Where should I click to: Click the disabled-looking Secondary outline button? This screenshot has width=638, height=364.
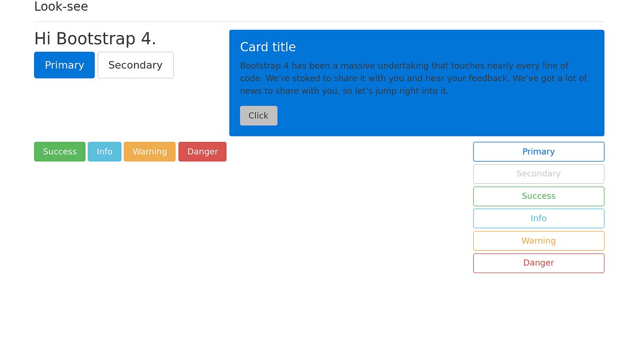[539, 174]
